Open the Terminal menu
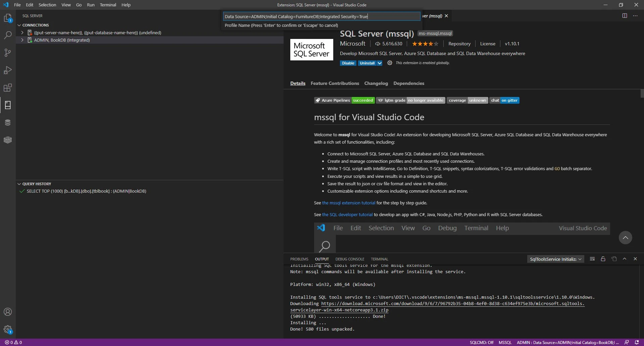This screenshot has width=644, height=346. point(108,5)
